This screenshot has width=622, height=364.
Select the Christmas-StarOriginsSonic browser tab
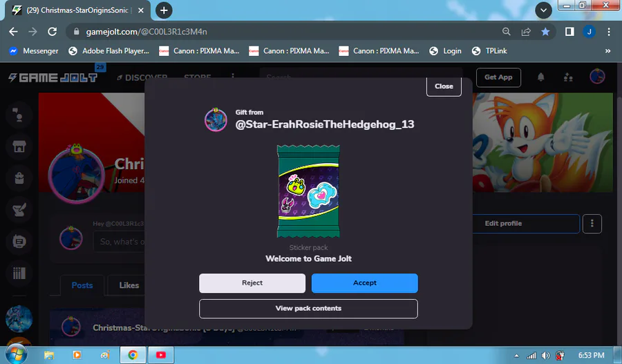tap(77, 11)
